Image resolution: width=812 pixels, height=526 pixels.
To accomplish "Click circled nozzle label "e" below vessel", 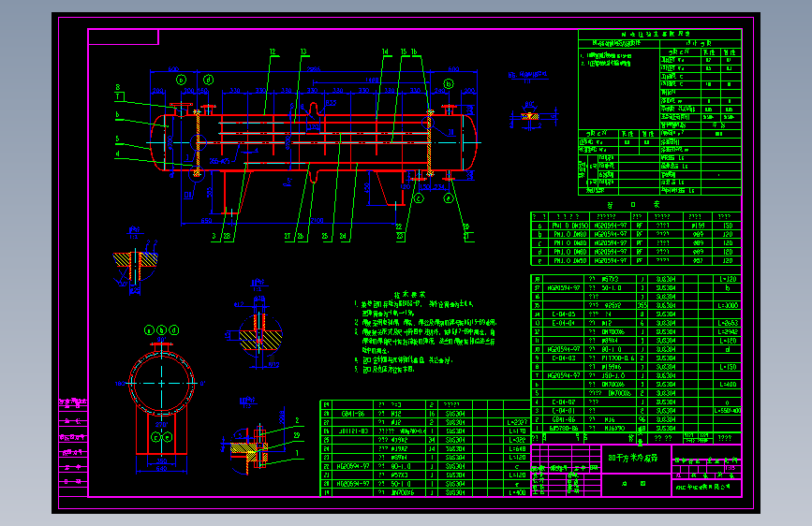I will (x=449, y=197).
